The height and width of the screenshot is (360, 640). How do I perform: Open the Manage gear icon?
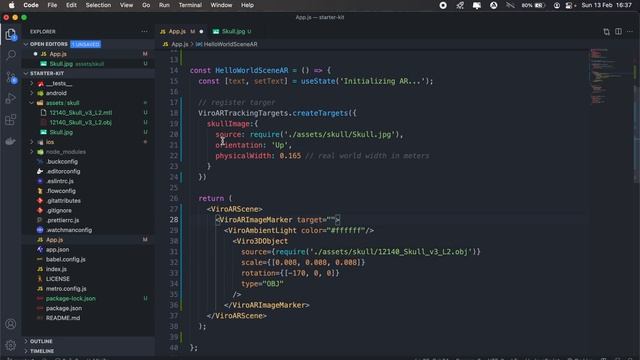(11, 345)
